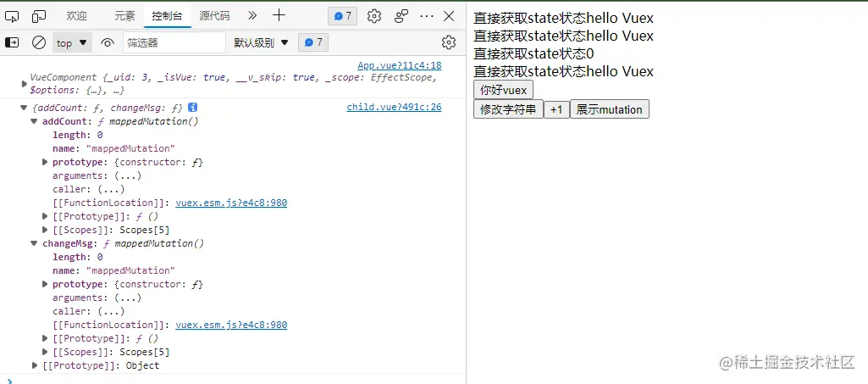This screenshot has height=384, width=868.
Task: Select the 控制台 tab
Action: click(167, 16)
